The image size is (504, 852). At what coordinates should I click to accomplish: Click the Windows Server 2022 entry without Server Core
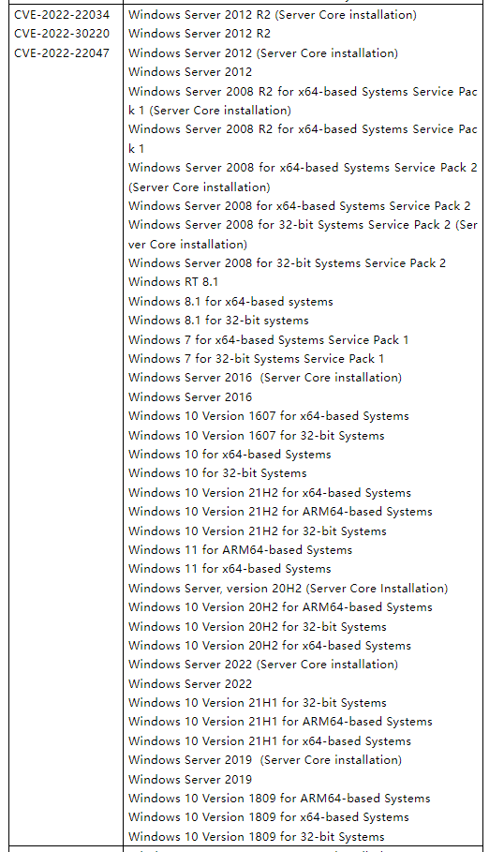(x=190, y=684)
